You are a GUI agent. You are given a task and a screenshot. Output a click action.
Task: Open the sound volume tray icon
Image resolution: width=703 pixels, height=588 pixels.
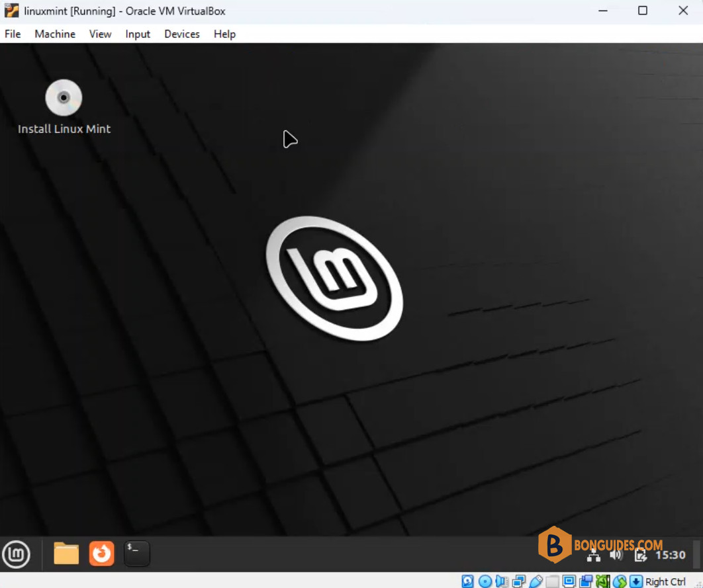(616, 556)
